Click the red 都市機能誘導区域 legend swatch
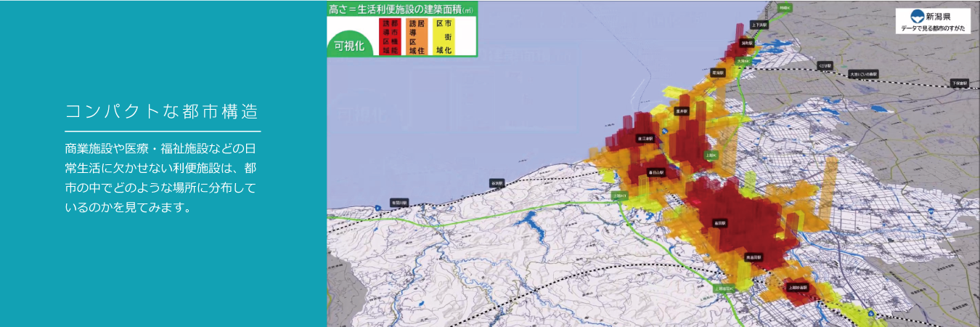The height and width of the screenshot is (327, 980). [x=391, y=37]
